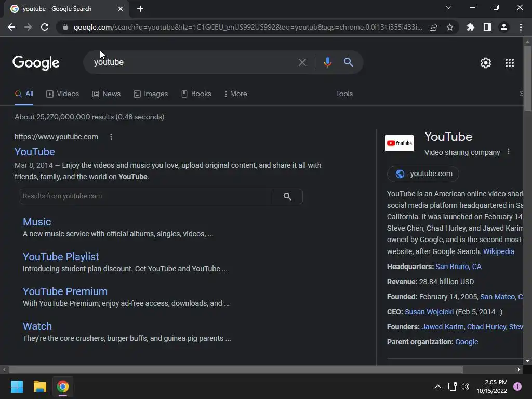Viewport: 532px width, 399px height.
Task: Open the clock showing 2:05 PM
Action: [492, 387]
